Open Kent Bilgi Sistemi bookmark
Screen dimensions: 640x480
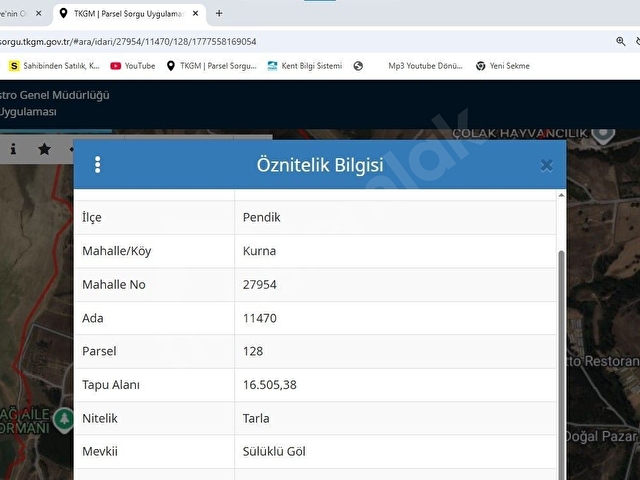(305, 66)
